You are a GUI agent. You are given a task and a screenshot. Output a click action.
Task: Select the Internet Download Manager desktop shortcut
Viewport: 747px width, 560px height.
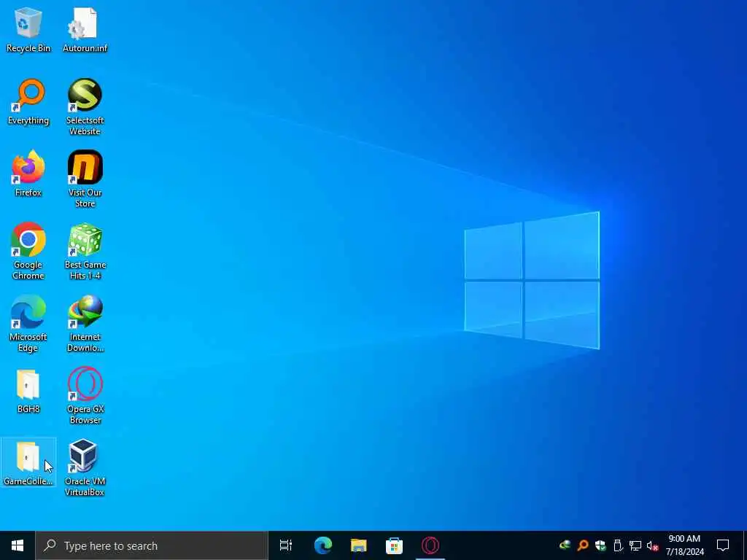(x=85, y=324)
